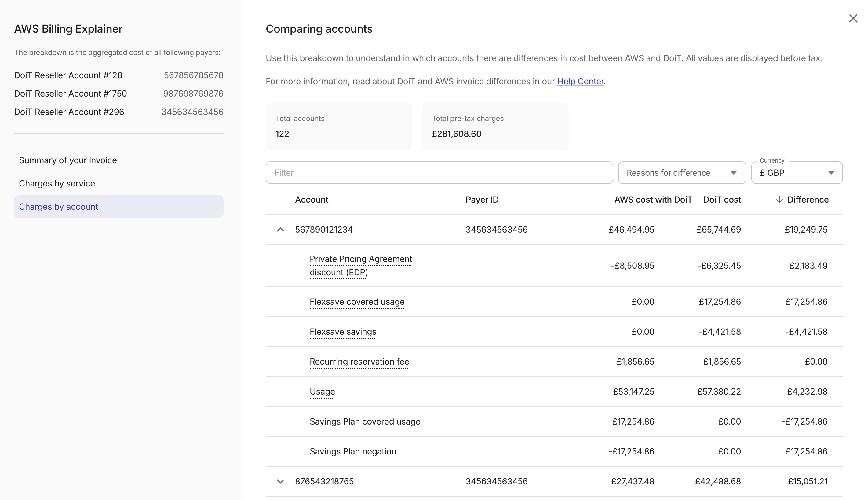
Task: Click Savings Plan covered usage label
Action: point(365,421)
